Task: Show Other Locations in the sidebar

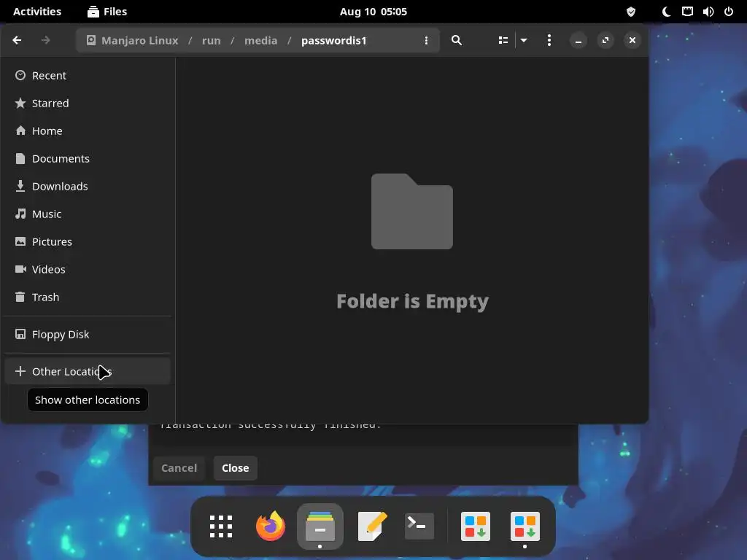Action: [88, 371]
